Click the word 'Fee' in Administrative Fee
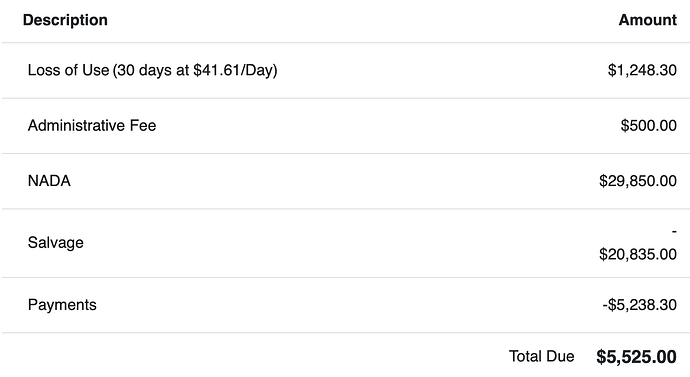 click(x=143, y=126)
